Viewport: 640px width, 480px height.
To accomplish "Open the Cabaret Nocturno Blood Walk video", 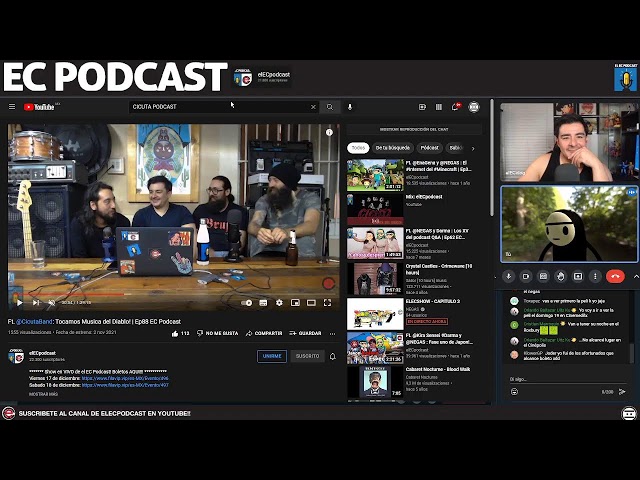I will [x=375, y=382].
